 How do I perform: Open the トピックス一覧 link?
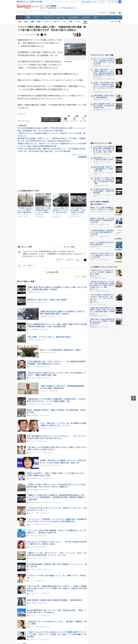[115, 21]
